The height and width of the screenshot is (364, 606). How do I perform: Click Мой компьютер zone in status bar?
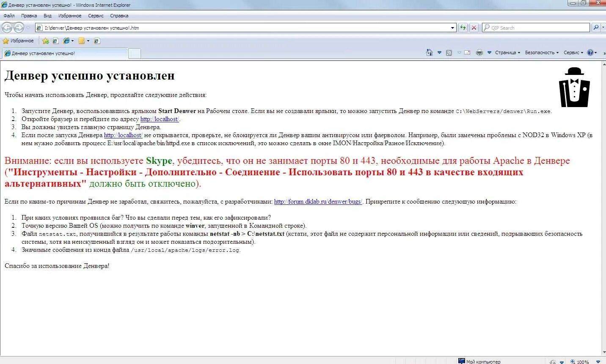(x=479, y=361)
